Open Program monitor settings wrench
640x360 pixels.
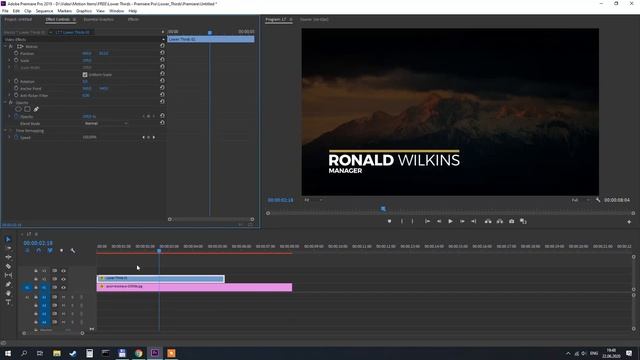[598, 200]
